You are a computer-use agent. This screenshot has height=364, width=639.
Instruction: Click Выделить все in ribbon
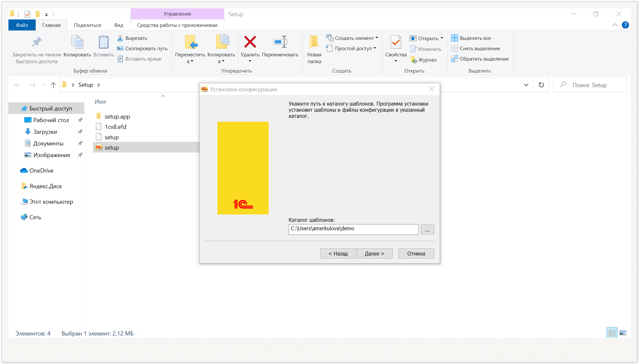[x=471, y=38]
